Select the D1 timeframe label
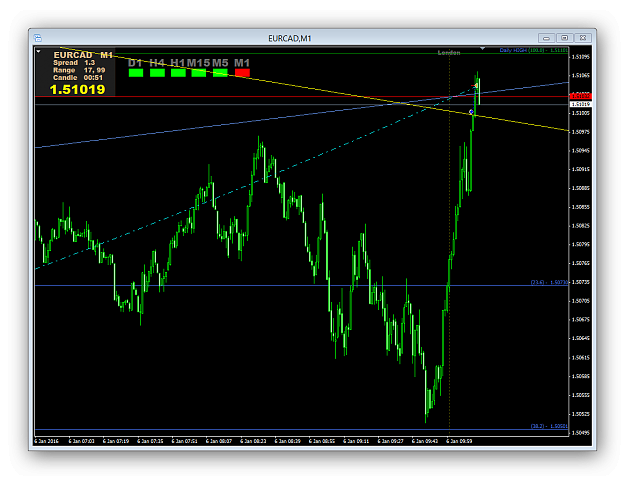 click(135, 63)
